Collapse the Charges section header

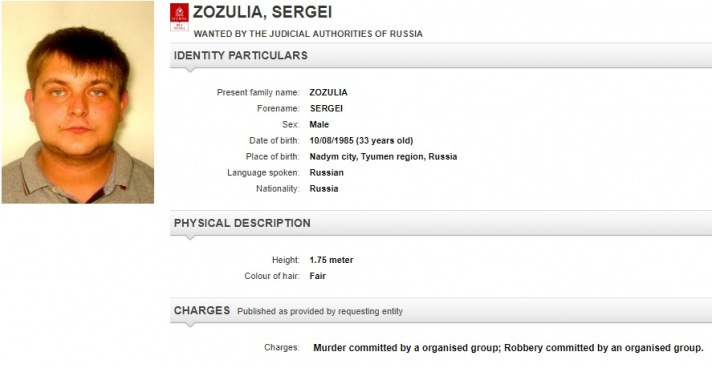[441, 311]
